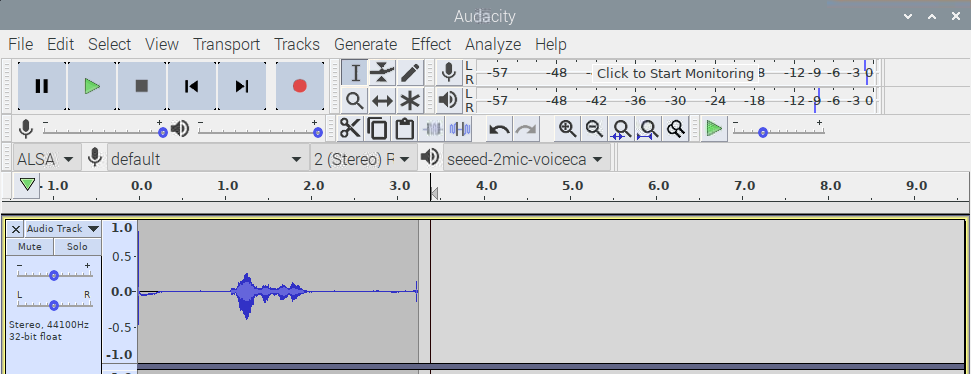Image resolution: width=971 pixels, height=374 pixels.
Task: Open the Generate menu
Action: pos(365,45)
